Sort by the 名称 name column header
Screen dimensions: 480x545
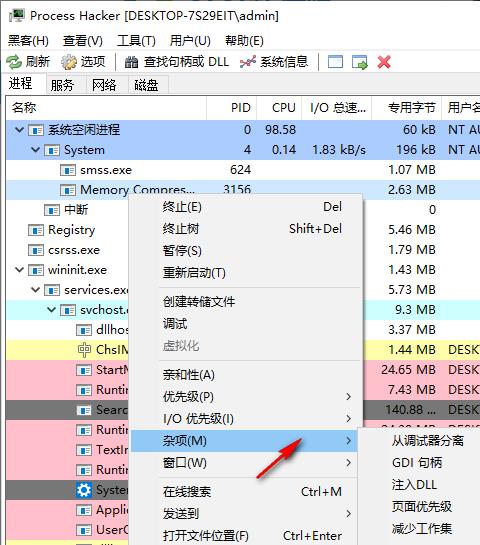[106, 108]
